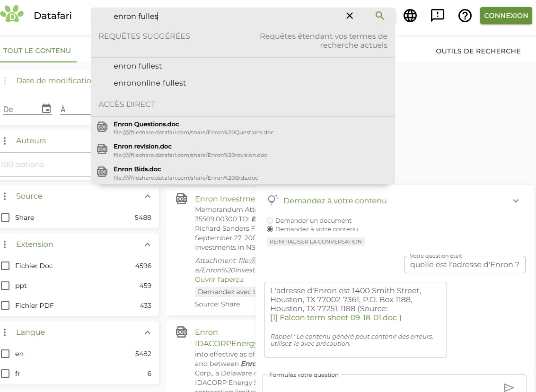The image size is (536, 392).
Task: Send the question with the arrow icon
Action: (509, 387)
